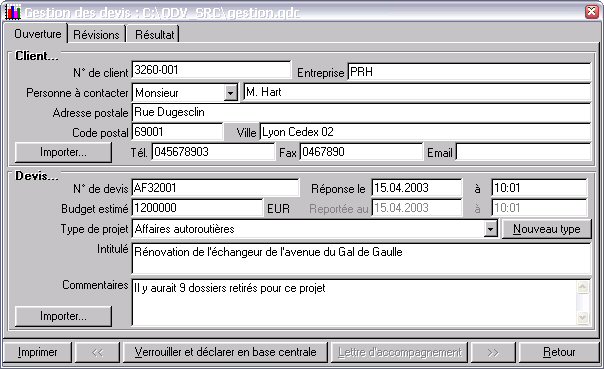The image size is (604, 369).
Task: Click the next >> navigation button
Action: pos(493,352)
